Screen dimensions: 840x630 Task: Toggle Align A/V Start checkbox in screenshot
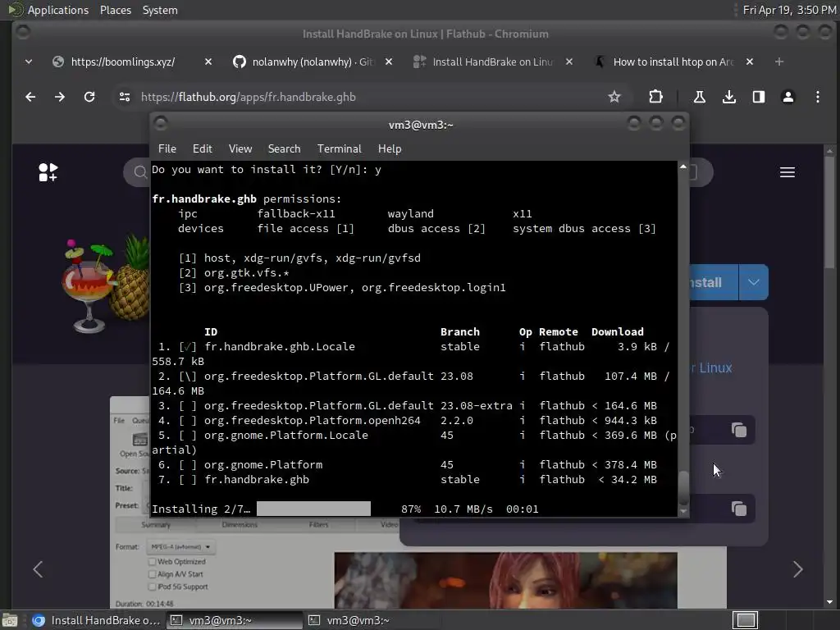click(x=152, y=573)
